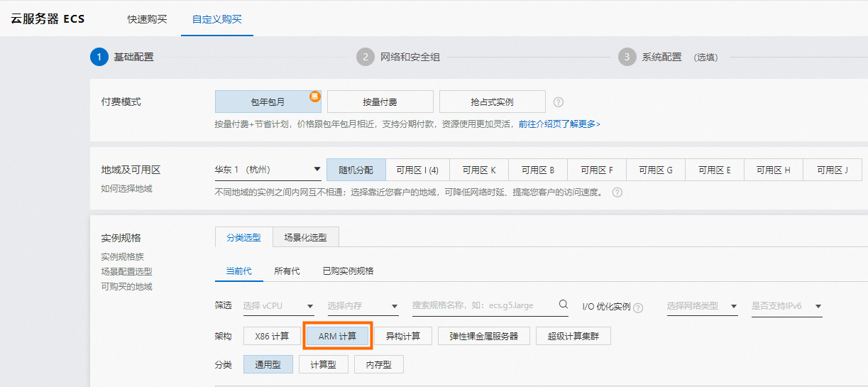Open 选择内存 dropdown
Screen dimensions: 868x387
click(363, 306)
